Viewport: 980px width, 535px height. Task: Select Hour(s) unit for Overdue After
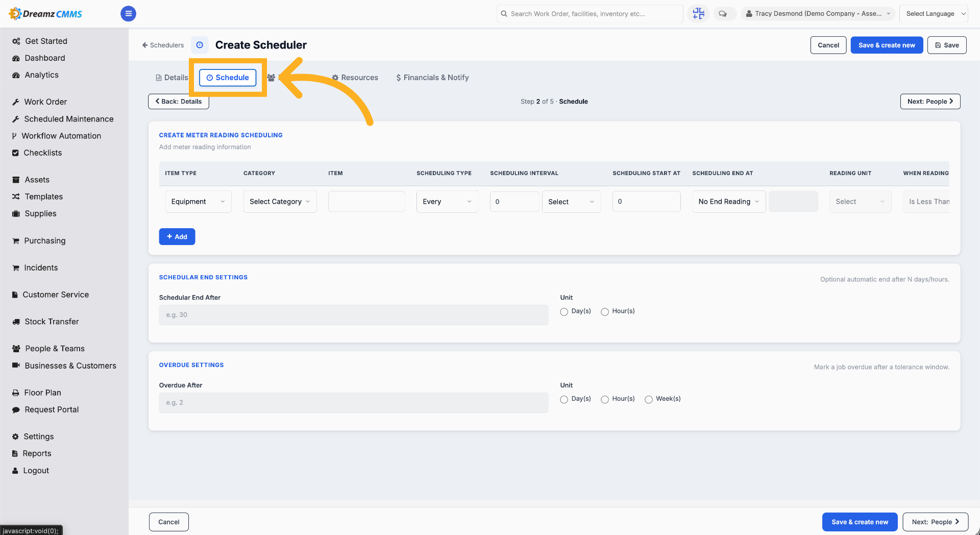[605, 400]
